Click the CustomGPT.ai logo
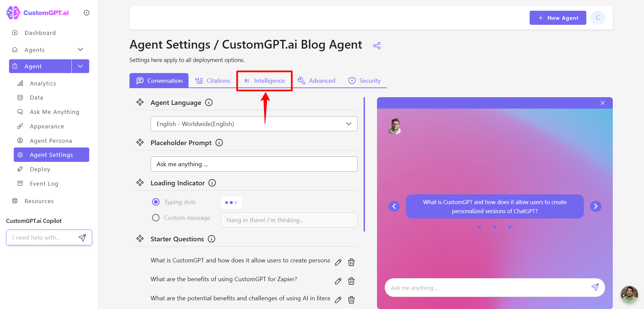The height and width of the screenshot is (309, 644). (37, 13)
